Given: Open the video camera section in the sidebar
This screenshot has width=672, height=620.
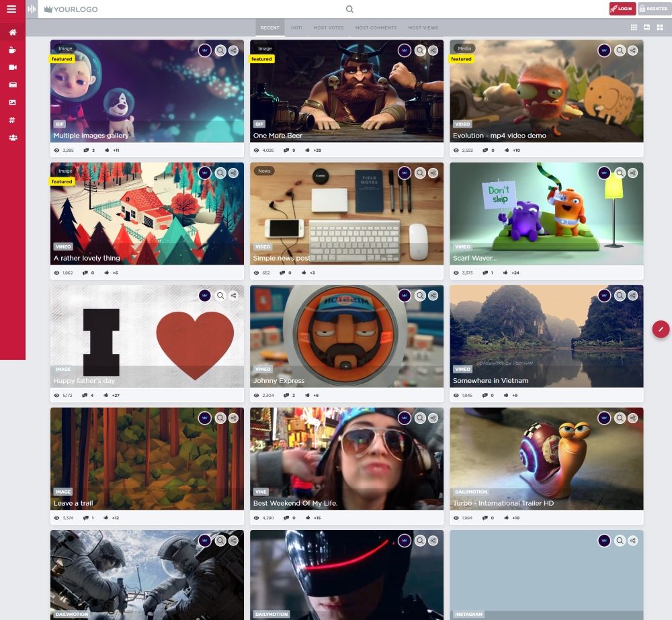Looking at the screenshot, I should click(x=13, y=67).
